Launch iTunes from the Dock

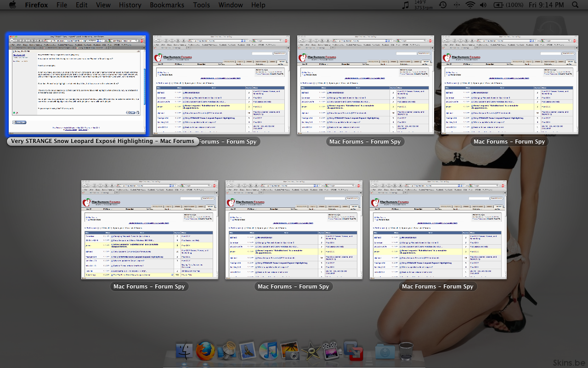[x=268, y=351]
